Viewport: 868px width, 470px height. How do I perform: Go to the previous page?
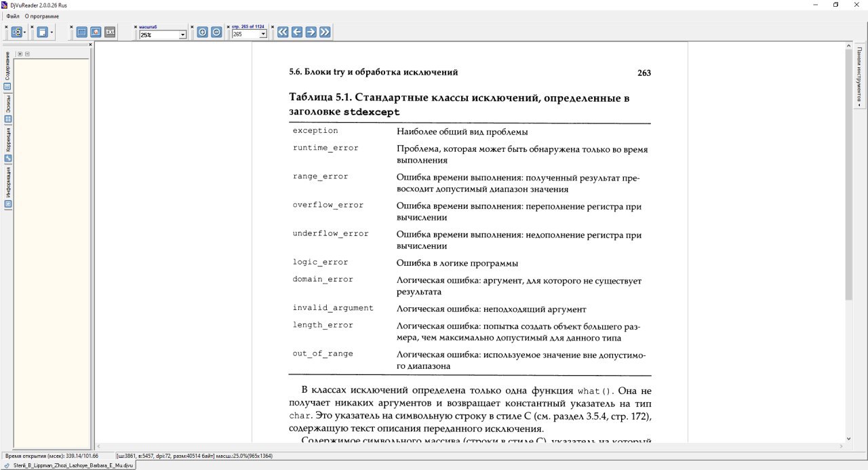(297, 32)
